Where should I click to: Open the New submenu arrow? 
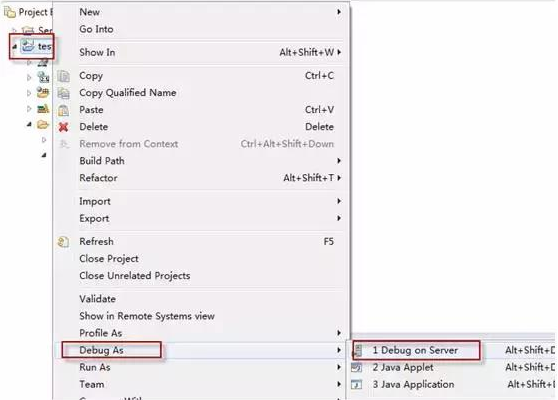tap(339, 12)
